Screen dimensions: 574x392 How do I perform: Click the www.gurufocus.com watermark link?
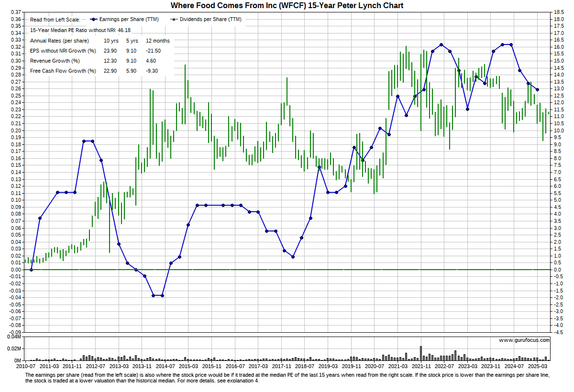[524, 340]
